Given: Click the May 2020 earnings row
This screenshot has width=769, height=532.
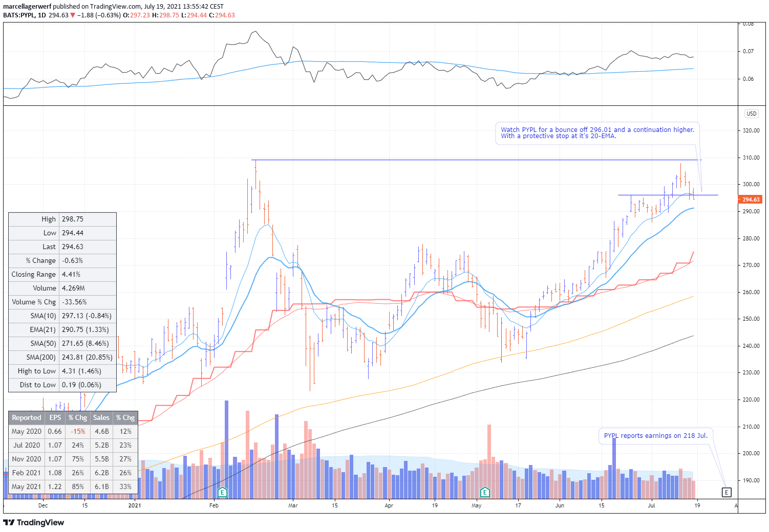Looking at the screenshot, I should click(73, 431).
